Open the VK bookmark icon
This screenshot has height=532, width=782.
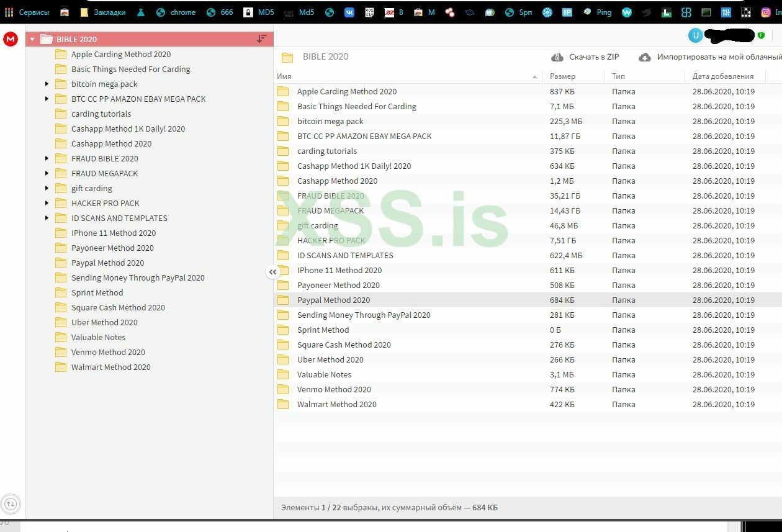pyautogui.click(x=349, y=12)
